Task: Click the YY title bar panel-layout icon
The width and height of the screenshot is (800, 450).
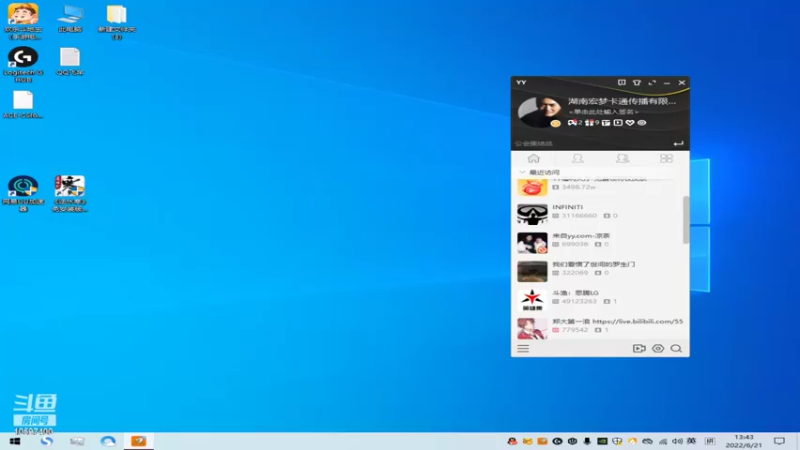Action: [621, 82]
